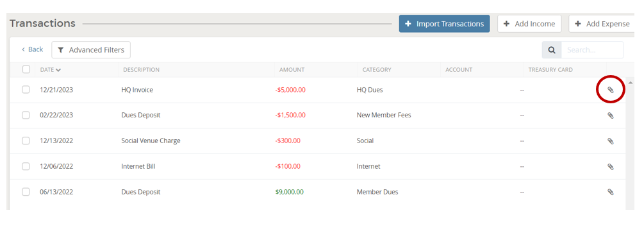Click the -$100.00 amount
The height and width of the screenshot is (231, 644).
click(288, 166)
